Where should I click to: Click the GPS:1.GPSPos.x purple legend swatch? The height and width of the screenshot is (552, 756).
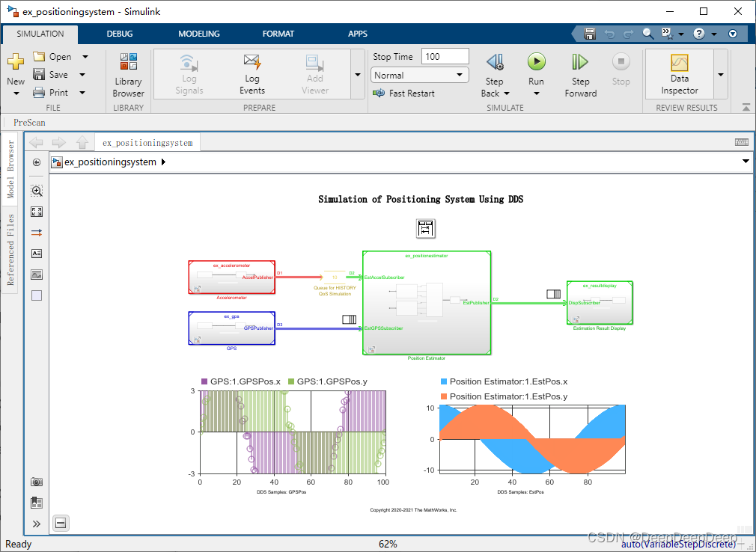(x=204, y=381)
